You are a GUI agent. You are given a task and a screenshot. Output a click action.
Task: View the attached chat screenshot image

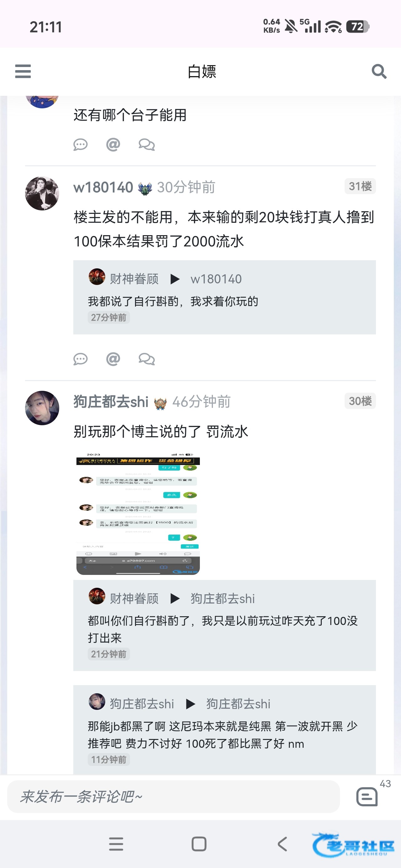tap(138, 514)
